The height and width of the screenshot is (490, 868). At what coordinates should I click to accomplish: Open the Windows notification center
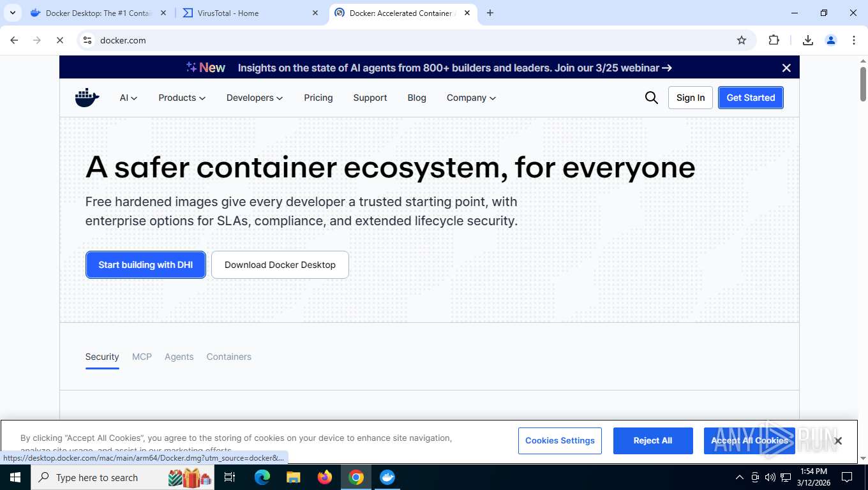(x=847, y=477)
